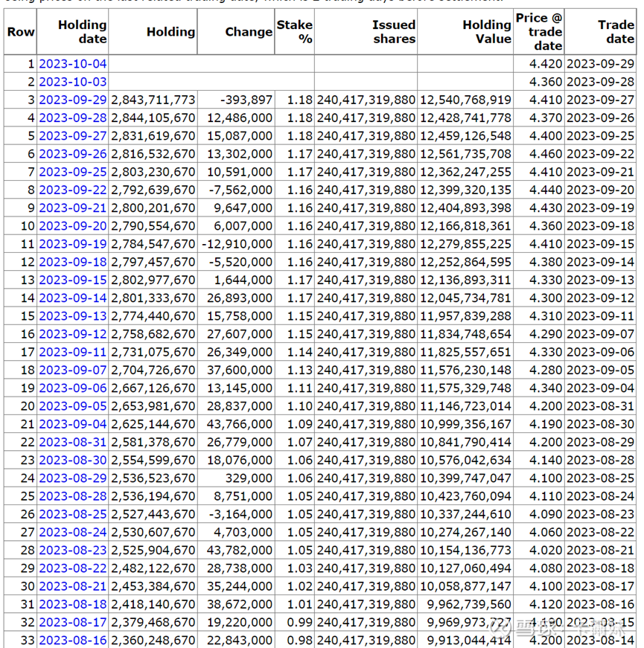Open the 2023-08-21 holding date link

tap(73, 586)
